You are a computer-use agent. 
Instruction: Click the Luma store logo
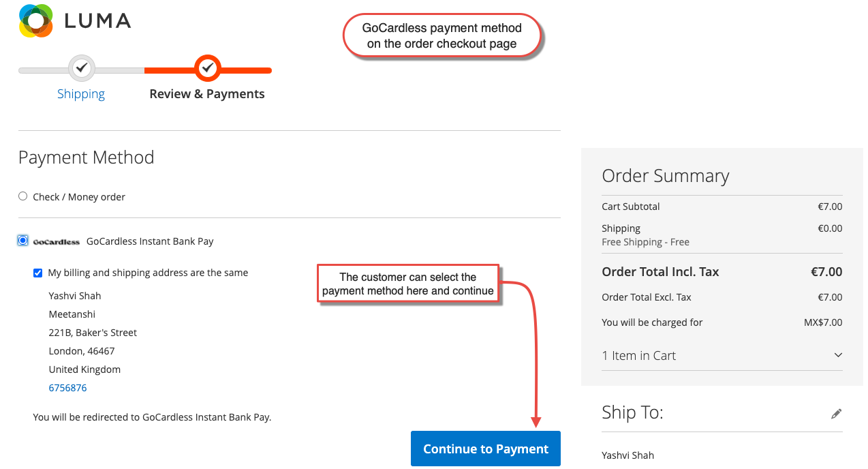(x=74, y=20)
